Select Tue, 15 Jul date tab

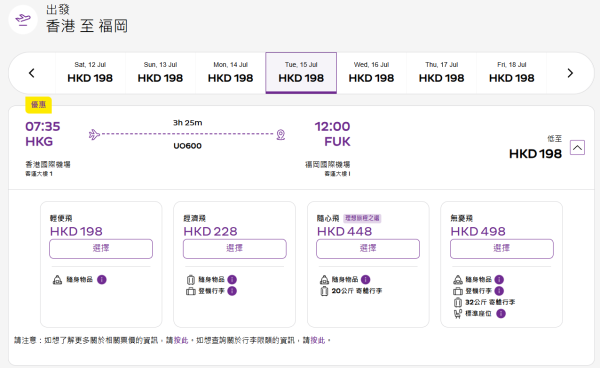pos(301,73)
